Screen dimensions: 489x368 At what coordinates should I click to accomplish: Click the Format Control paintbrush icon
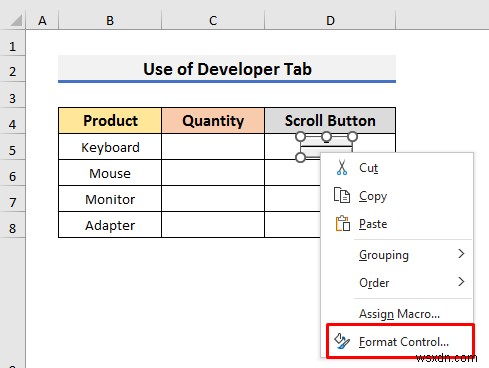point(342,341)
